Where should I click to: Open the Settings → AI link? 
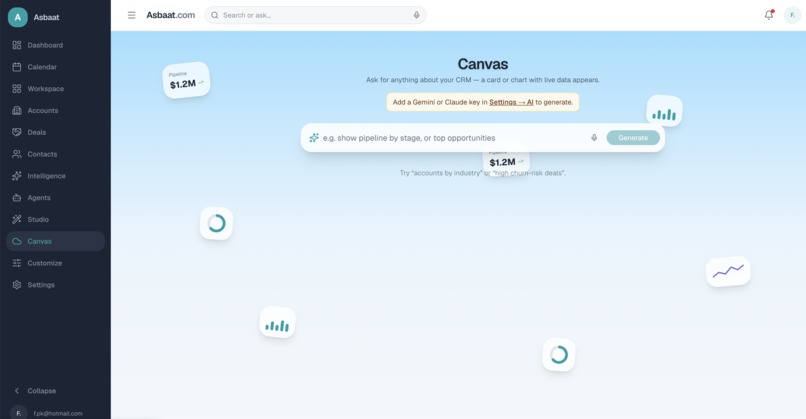[x=511, y=102]
